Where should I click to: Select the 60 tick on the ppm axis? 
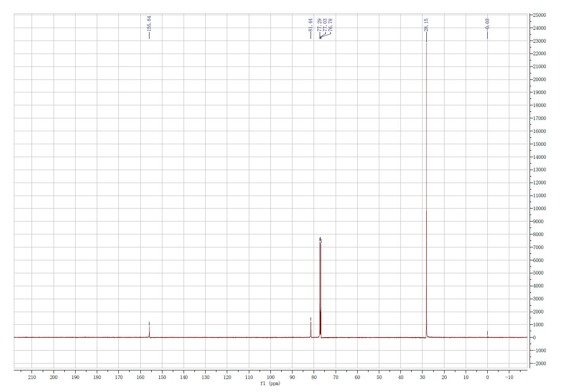(357, 377)
